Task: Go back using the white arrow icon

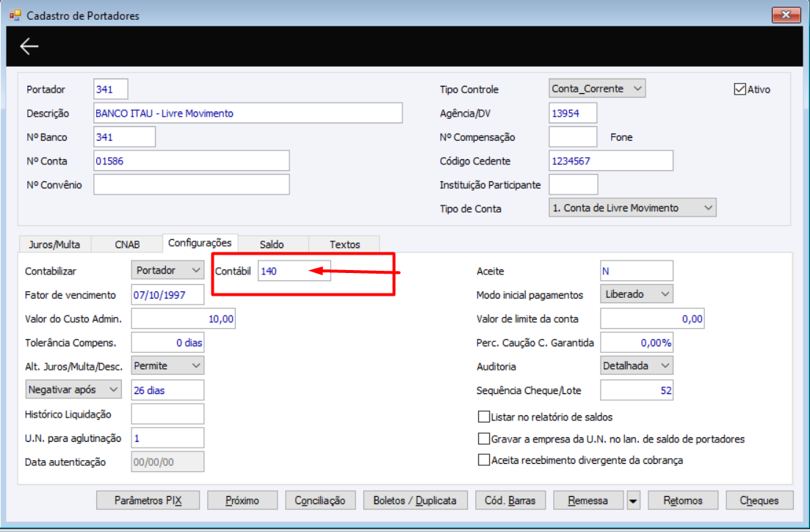Action: pyautogui.click(x=29, y=46)
